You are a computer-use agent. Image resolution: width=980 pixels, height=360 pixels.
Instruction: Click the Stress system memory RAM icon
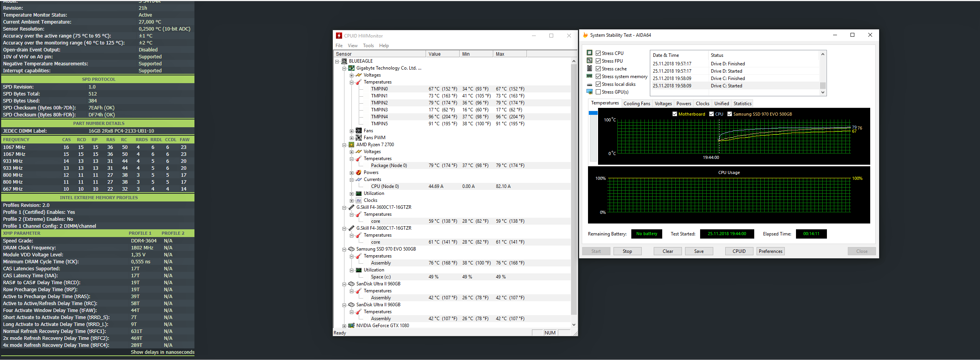(590, 76)
